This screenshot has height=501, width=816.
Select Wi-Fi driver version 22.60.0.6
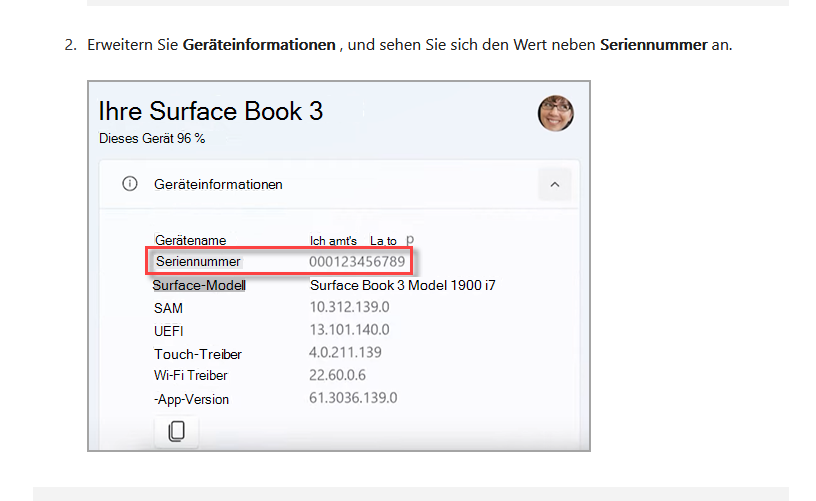coord(337,375)
